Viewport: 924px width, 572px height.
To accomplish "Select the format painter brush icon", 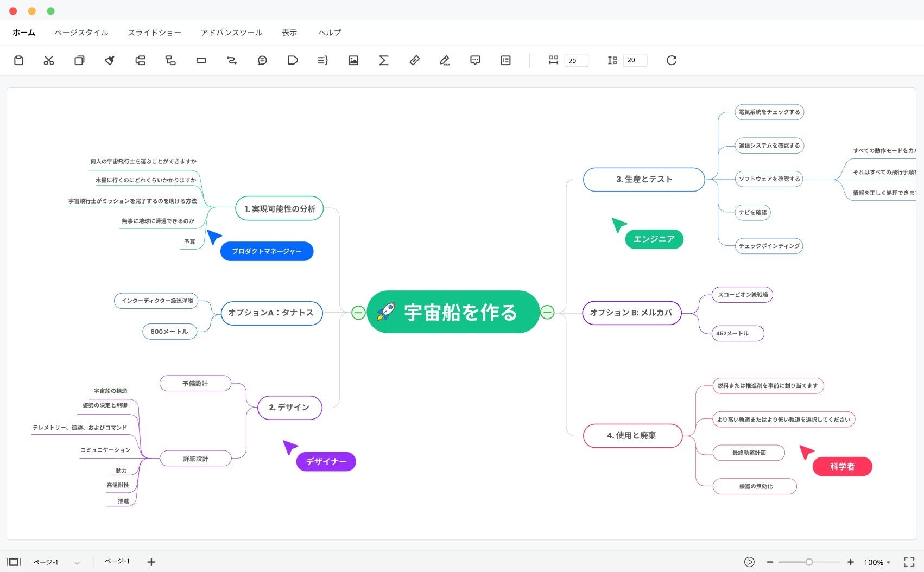I will (110, 60).
